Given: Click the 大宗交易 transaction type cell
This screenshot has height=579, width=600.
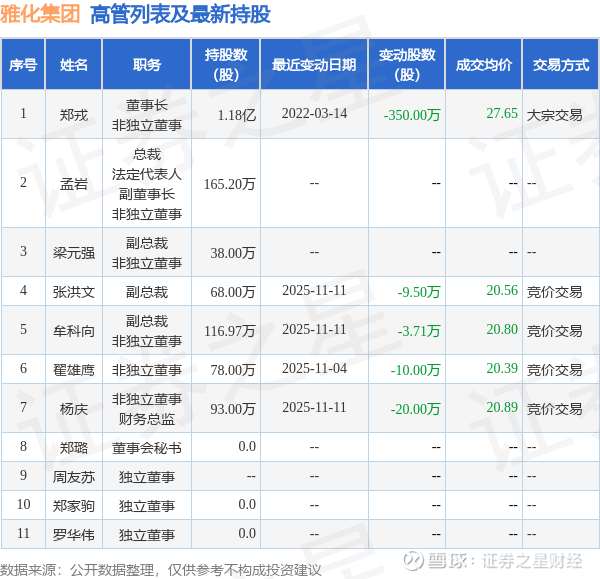Looking at the screenshot, I should [554, 114].
